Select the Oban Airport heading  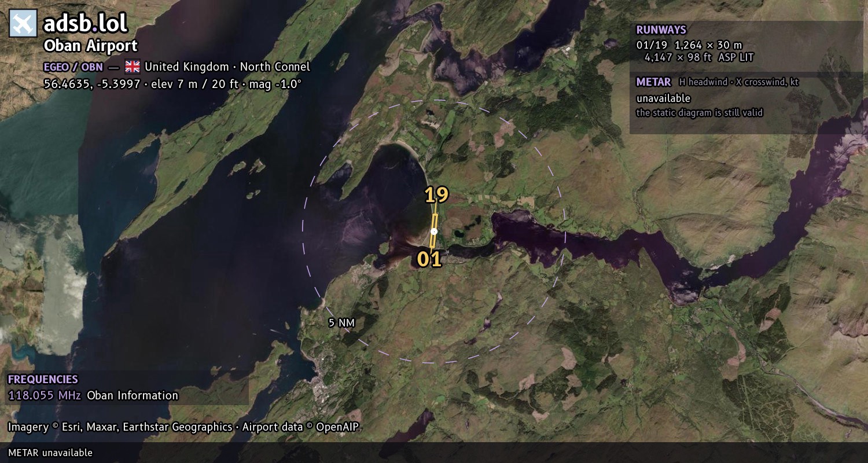(91, 46)
